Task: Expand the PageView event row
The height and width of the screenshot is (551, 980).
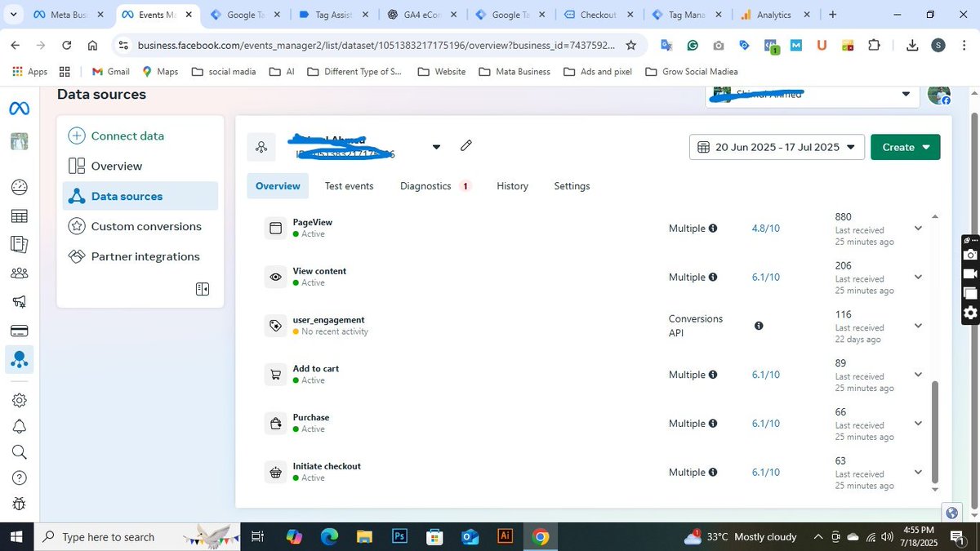Action: tap(918, 229)
